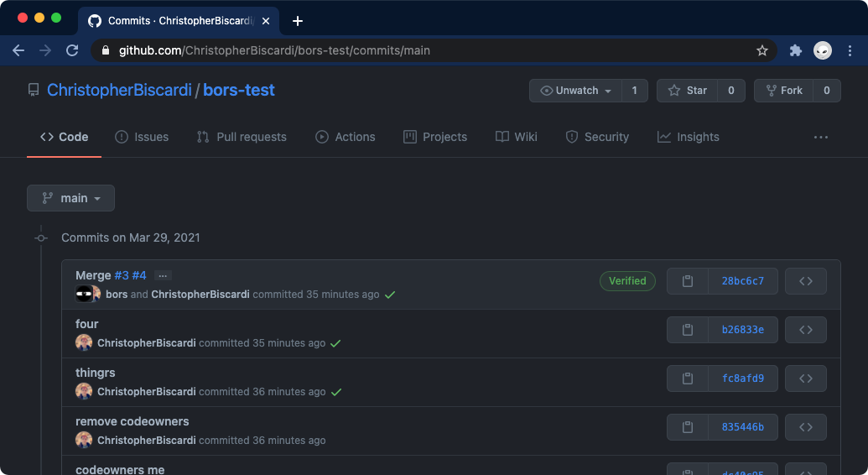Screen dimensions: 868x475
Task: Browse repository at commit 28bc6c7
Action: 805,281
